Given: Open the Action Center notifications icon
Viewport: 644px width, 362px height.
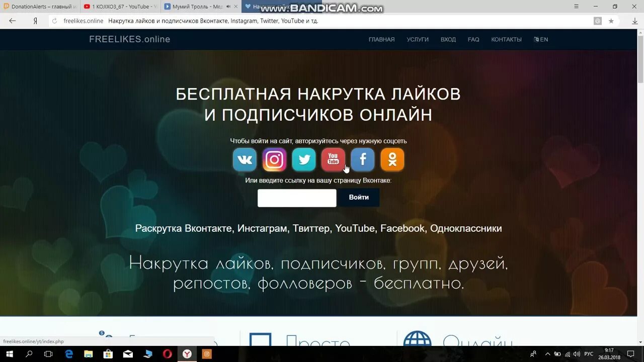Looking at the screenshot, I should (630, 354).
